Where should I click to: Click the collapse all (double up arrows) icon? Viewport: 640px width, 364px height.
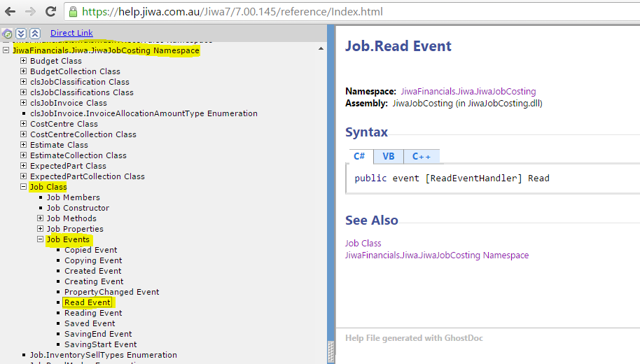click(x=35, y=34)
